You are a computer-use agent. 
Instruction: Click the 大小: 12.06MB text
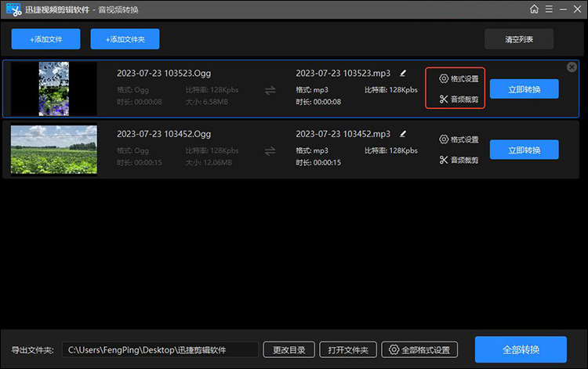point(209,163)
